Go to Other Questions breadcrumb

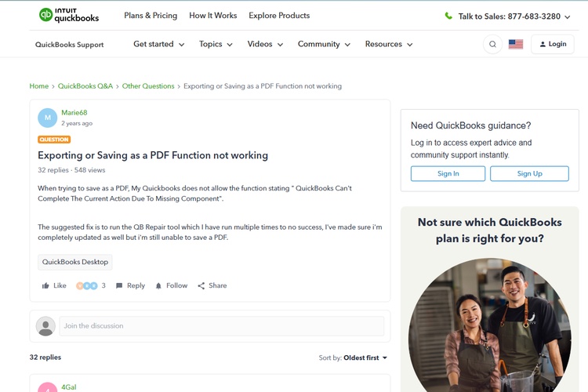pyautogui.click(x=148, y=86)
